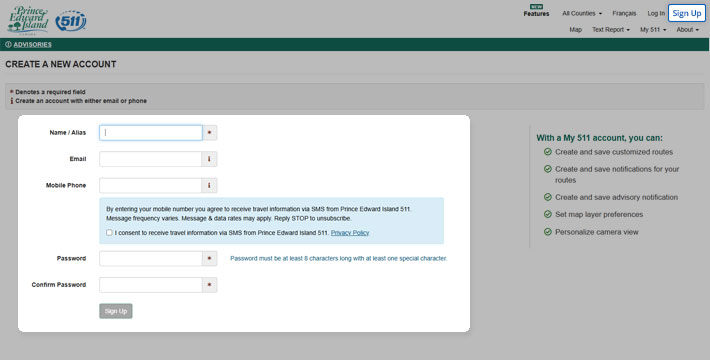Viewport: 710px width, 360px height.
Task: Focus the Name / Alias input field
Action: click(x=151, y=133)
